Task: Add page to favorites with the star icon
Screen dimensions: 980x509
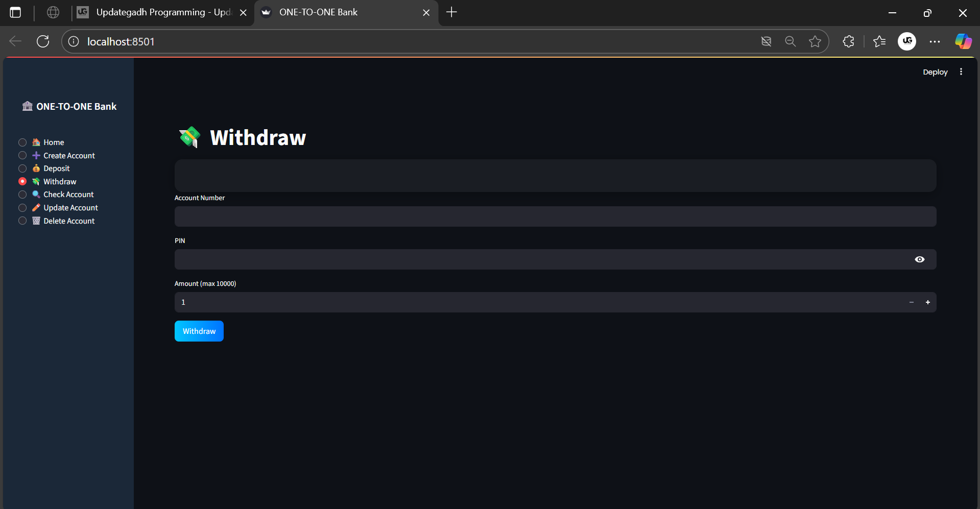Action: pos(815,41)
